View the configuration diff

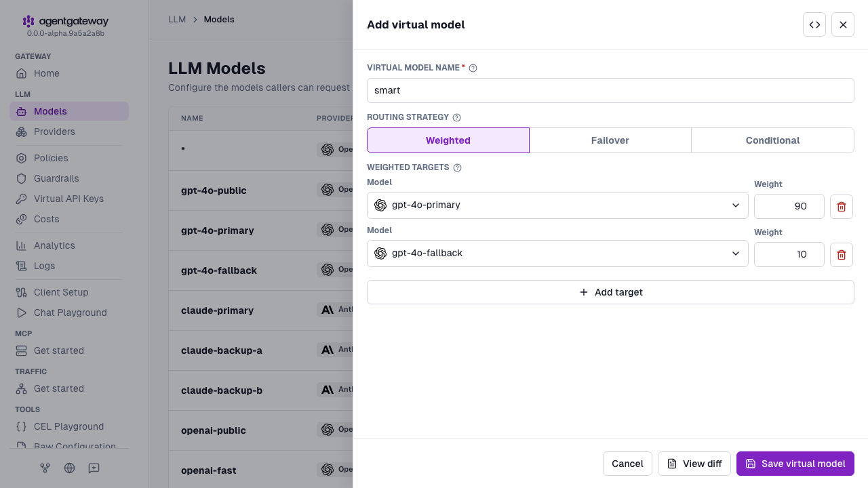coord(694,464)
